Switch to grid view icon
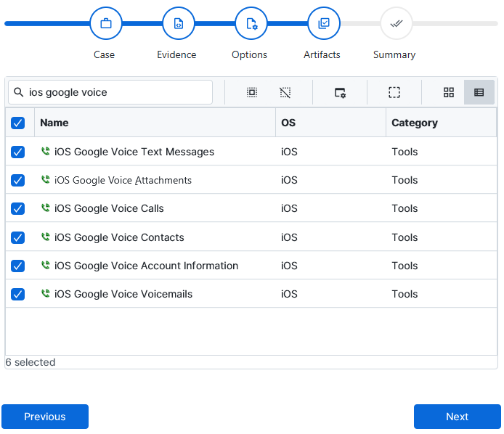504x434 pixels. [449, 92]
